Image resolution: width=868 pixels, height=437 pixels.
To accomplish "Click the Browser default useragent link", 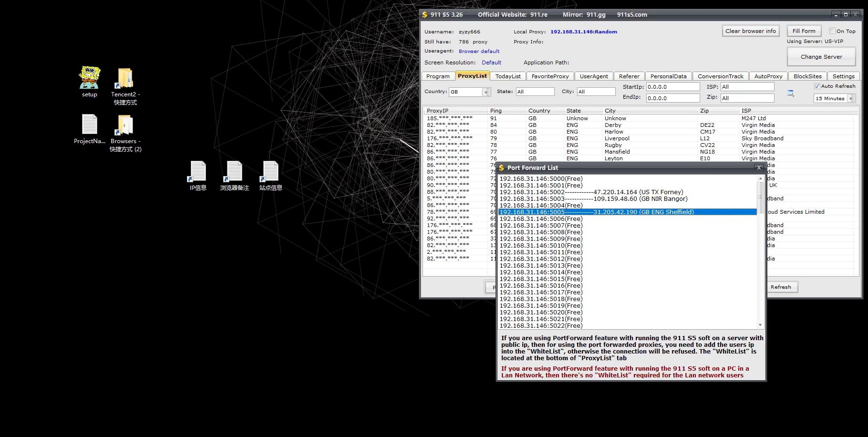I will [x=479, y=51].
